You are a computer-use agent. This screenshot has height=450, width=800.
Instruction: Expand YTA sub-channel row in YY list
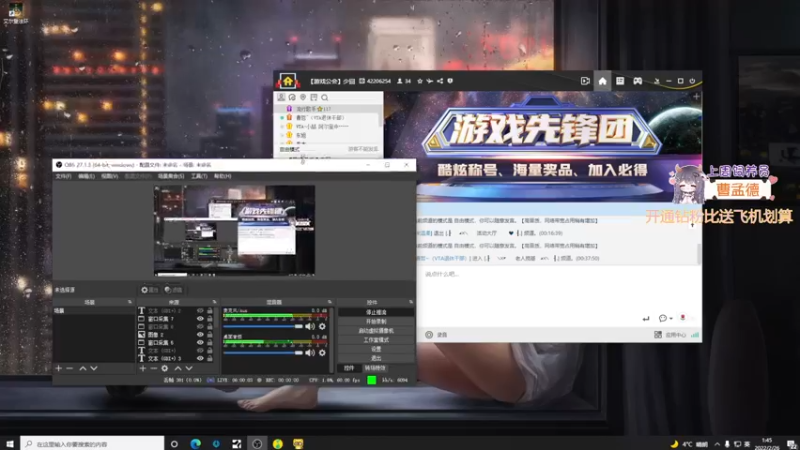282,127
